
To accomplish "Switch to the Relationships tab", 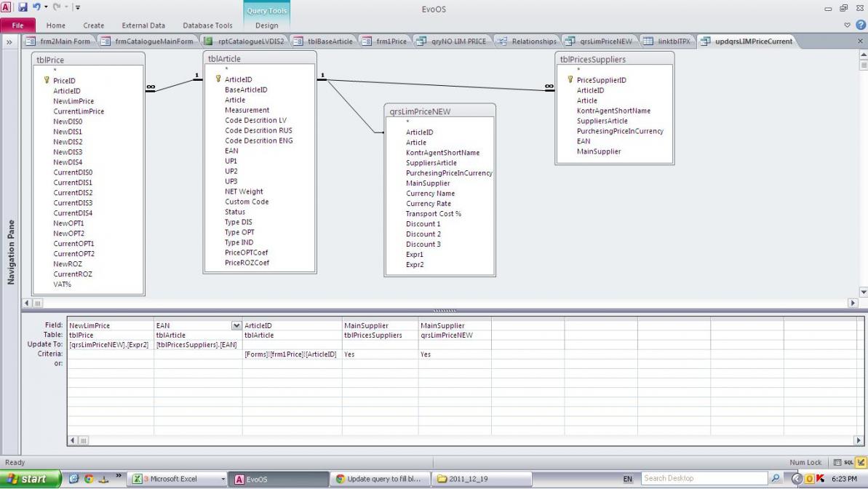I will (527, 41).
